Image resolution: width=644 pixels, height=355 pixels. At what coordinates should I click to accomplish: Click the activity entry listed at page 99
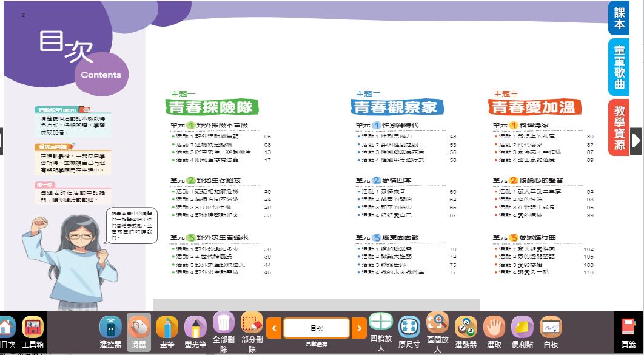click(544, 215)
